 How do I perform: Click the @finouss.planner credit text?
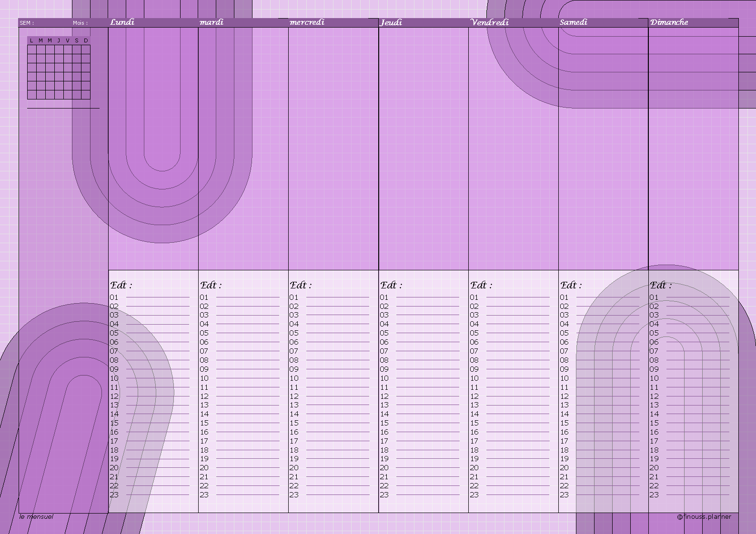(x=704, y=516)
